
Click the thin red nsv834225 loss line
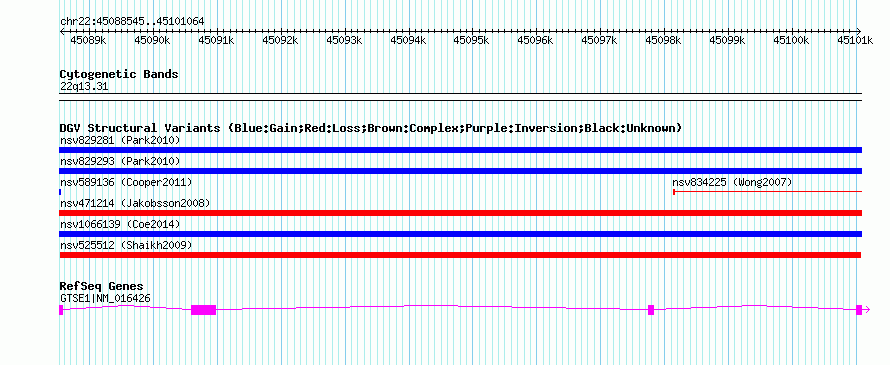[x=767, y=192]
